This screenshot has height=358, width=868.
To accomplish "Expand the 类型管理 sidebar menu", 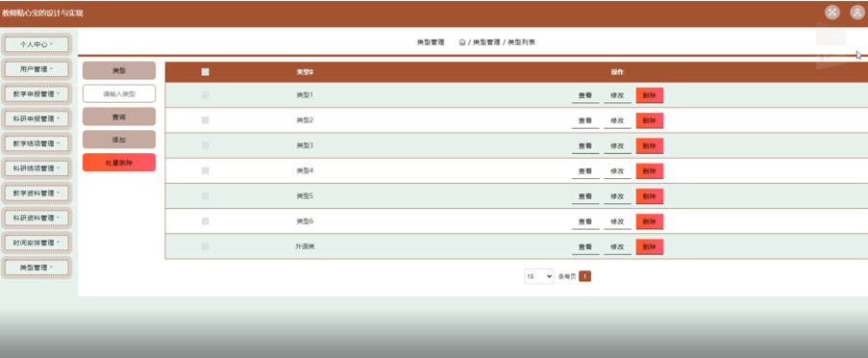I will tap(37, 268).
